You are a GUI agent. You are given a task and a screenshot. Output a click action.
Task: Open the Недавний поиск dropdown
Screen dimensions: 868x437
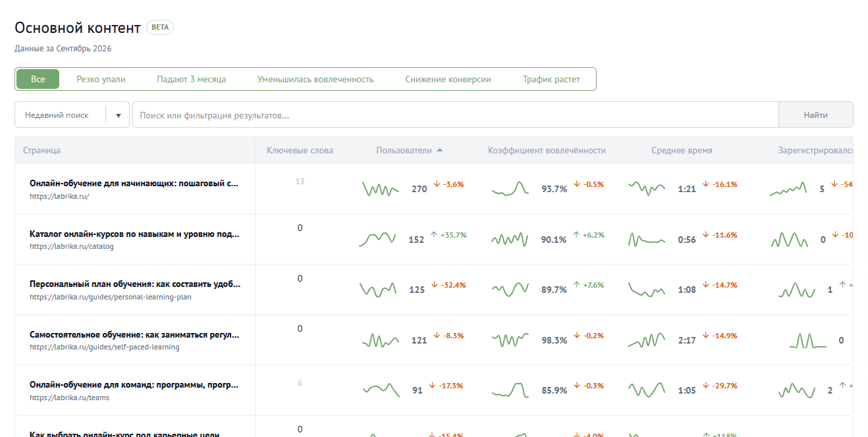[72, 115]
